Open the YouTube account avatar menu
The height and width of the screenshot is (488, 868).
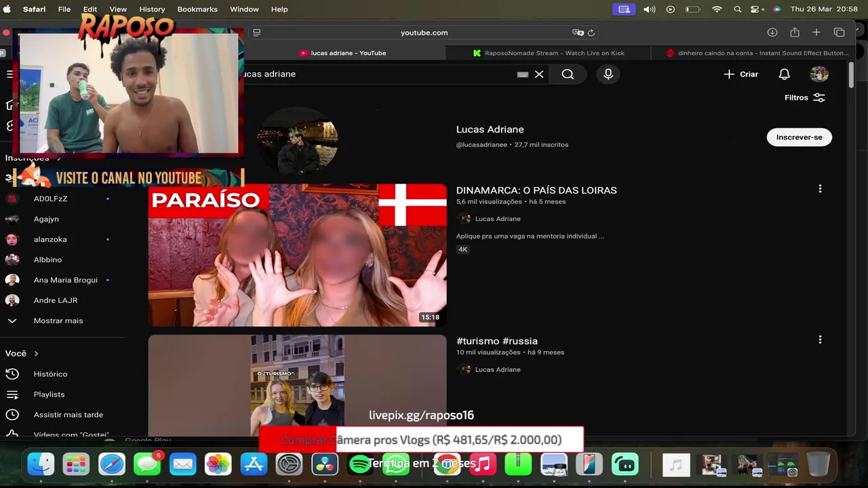point(819,74)
